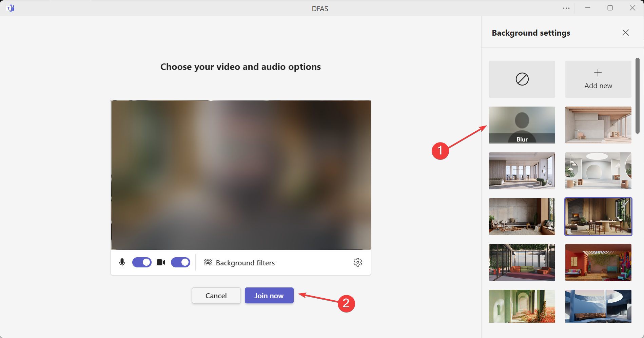Click the Microsoft Teams logo icon
The height and width of the screenshot is (338, 644).
click(x=11, y=8)
